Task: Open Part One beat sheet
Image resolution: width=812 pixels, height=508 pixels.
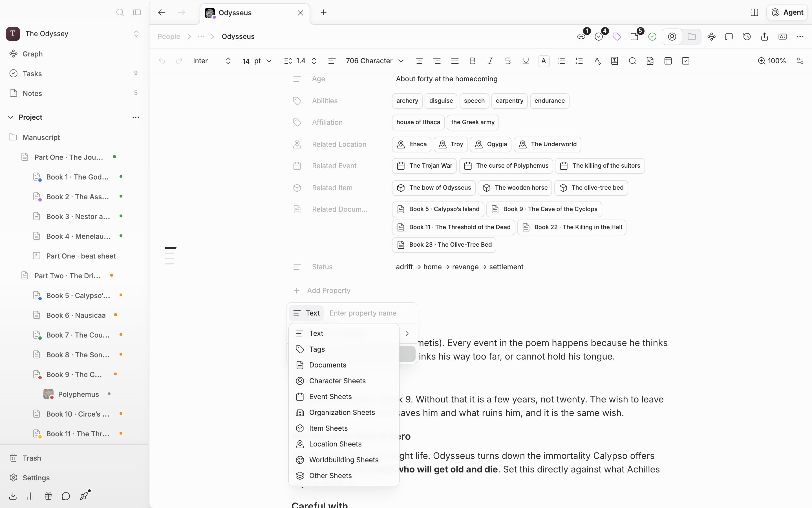Action: [81, 256]
